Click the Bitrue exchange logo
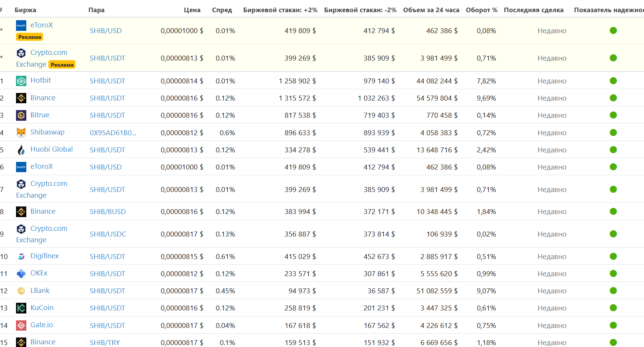 click(21, 115)
